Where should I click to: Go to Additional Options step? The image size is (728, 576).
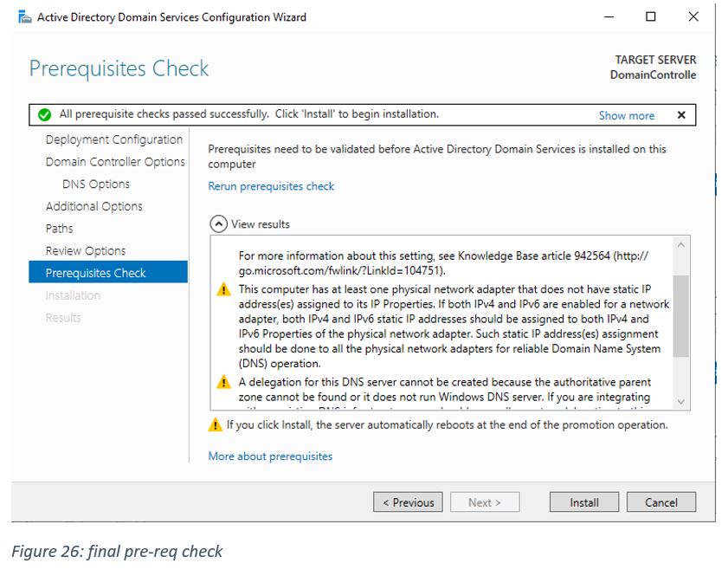click(93, 206)
